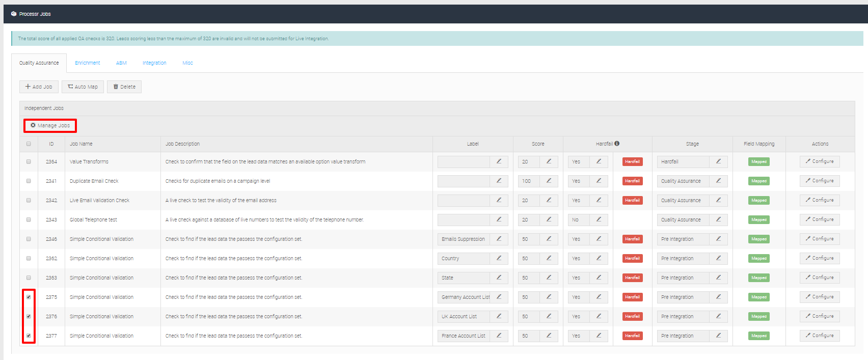This screenshot has width=868, height=360.
Task: Uncheck the checkbox for job 2375
Action: click(x=29, y=297)
